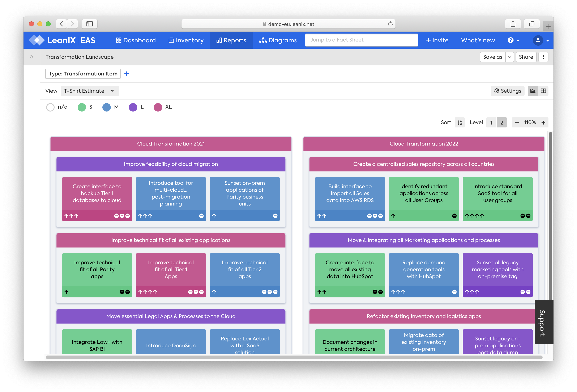
Task: Open the T-Shirt Estimate view dropdown
Action: (90, 91)
